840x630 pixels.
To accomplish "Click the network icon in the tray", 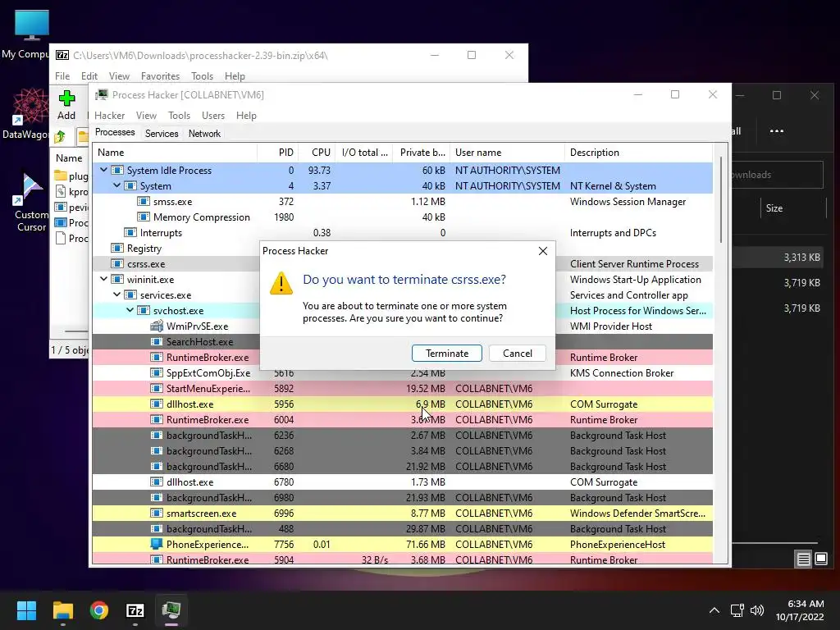I will [737, 610].
